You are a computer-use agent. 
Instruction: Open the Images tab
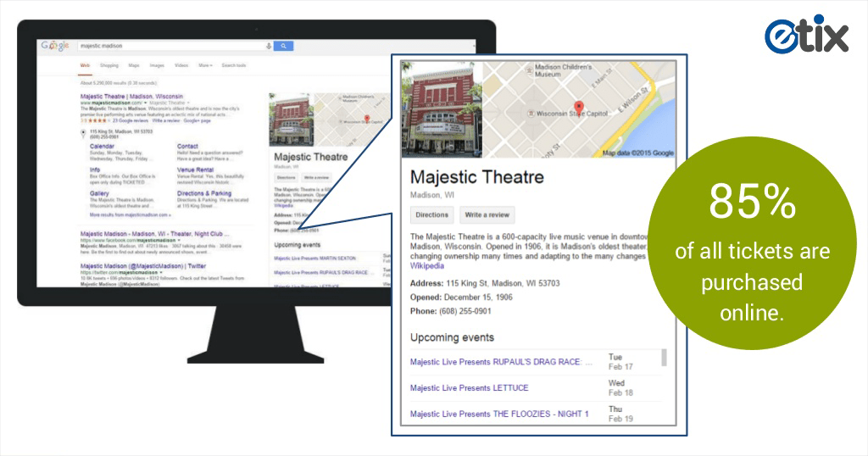point(157,65)
